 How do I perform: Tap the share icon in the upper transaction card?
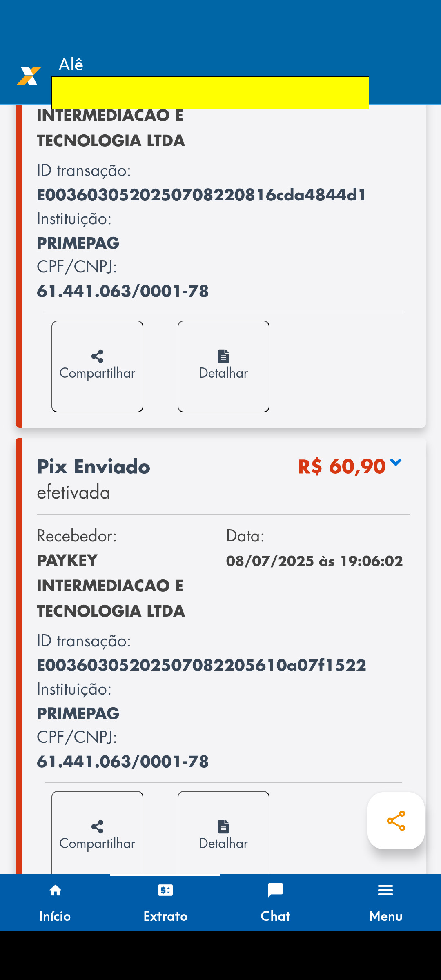pos(97,356)
